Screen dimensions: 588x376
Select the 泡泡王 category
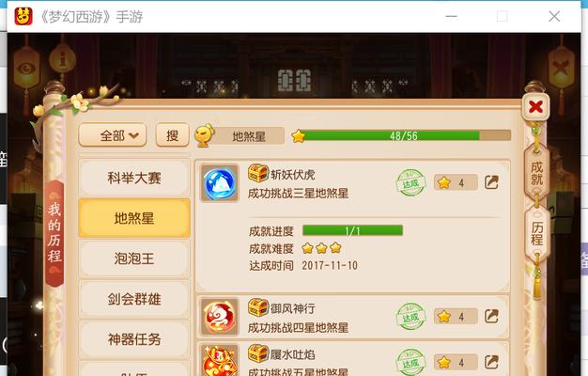click(134, 258)
